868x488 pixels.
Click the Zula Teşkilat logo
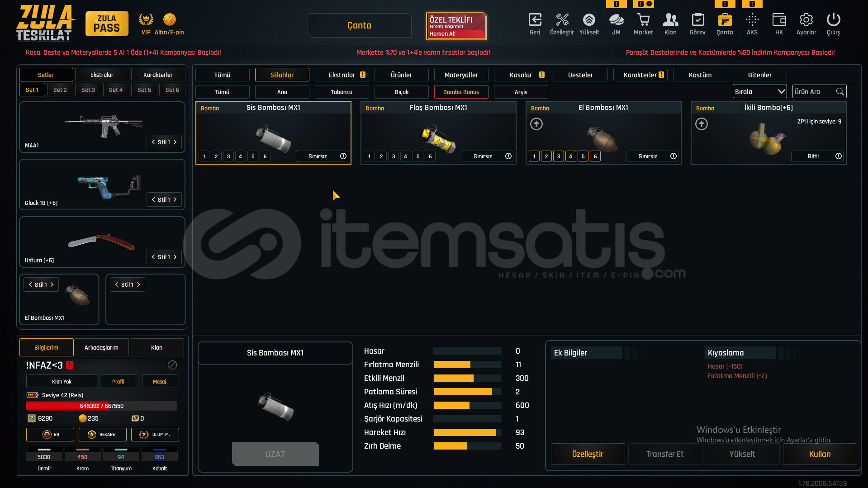click(x=45, y=23)
